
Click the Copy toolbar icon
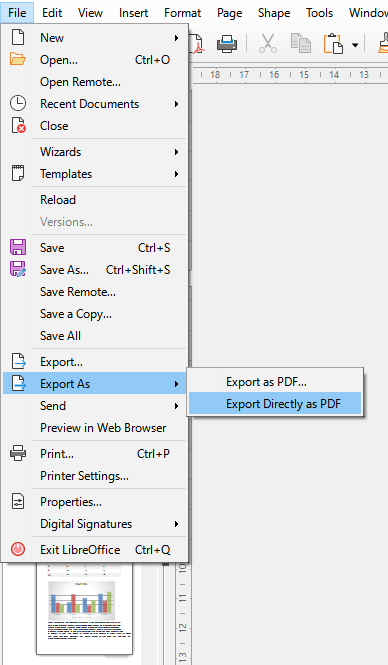(301, 44)
